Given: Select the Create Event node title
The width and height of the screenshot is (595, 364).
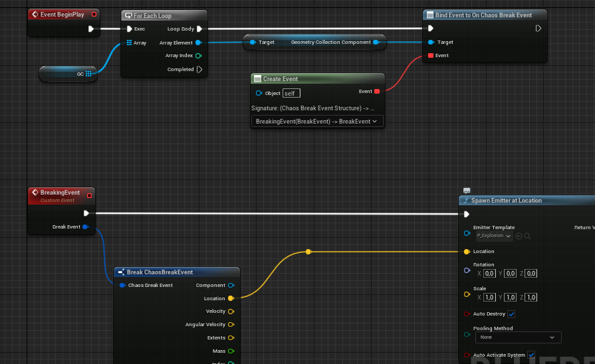Looking at the screenshot, I should [281, 79].
